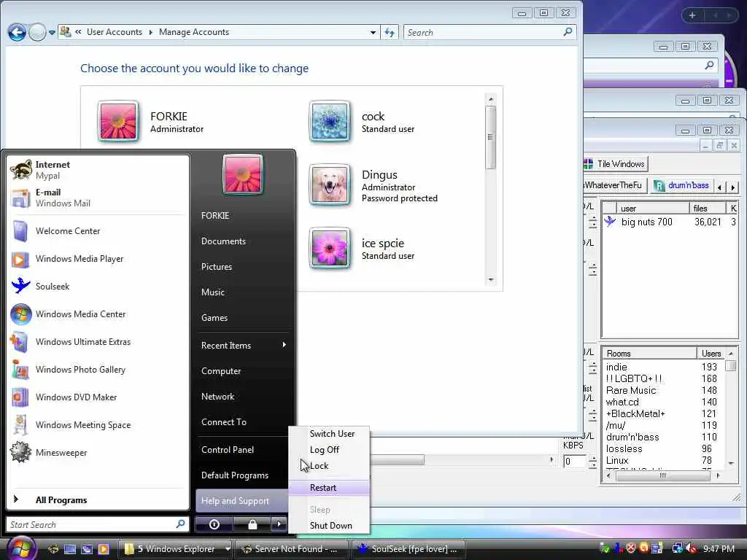
Task: Expand the shutdown options arrow
Action: (279, 524)
